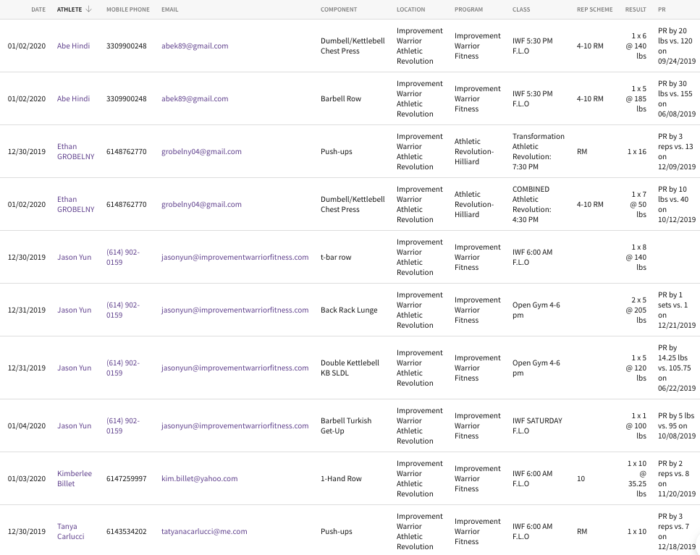Click Jason Yun's email in the Barbell Turkish Get-Up row
This screenshot has width=700, height=555.
[235, 426]
